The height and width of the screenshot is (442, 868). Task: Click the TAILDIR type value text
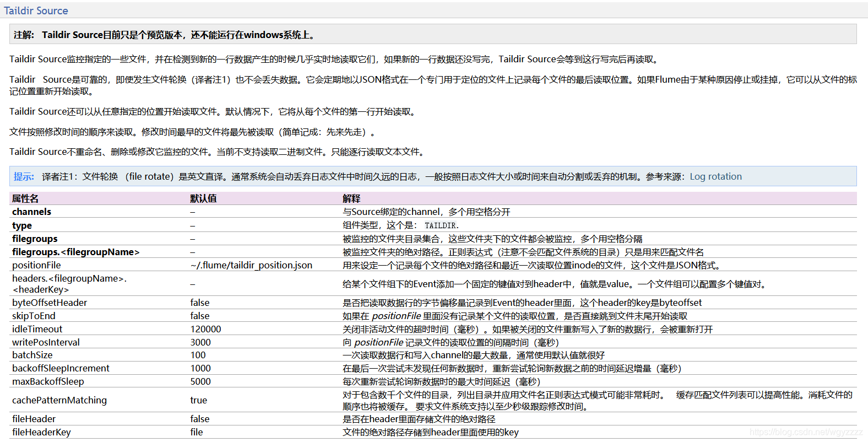[440, 225]
